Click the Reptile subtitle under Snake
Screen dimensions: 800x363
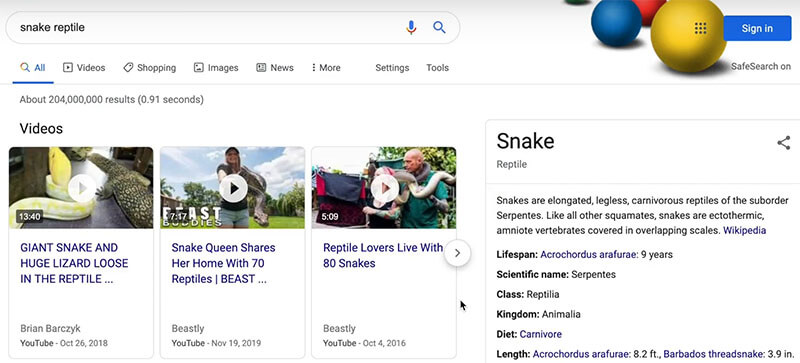pos(512,164)
